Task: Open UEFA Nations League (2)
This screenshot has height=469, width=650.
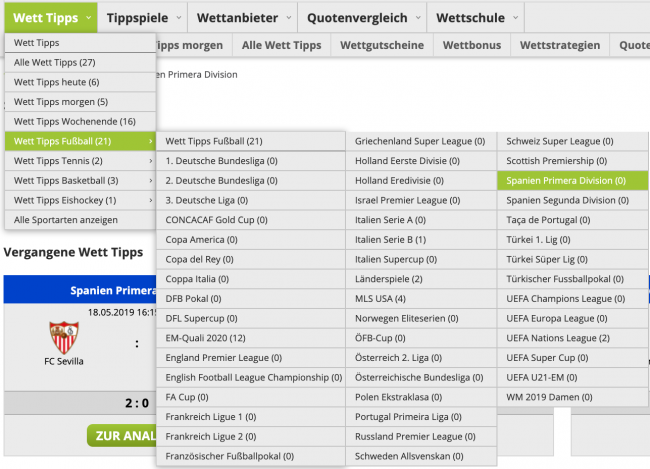Action: pyautogui.click(x=558, y=338)
